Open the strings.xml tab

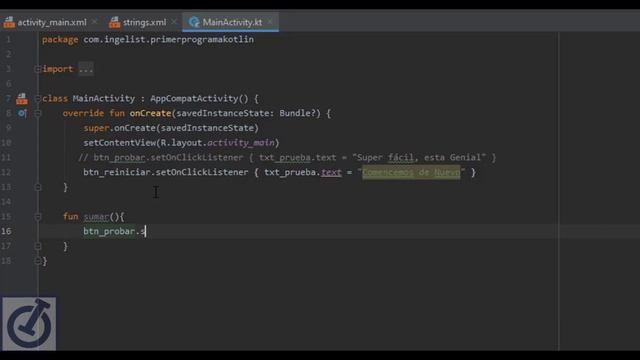pyautogui.click(x=144, y=22)
